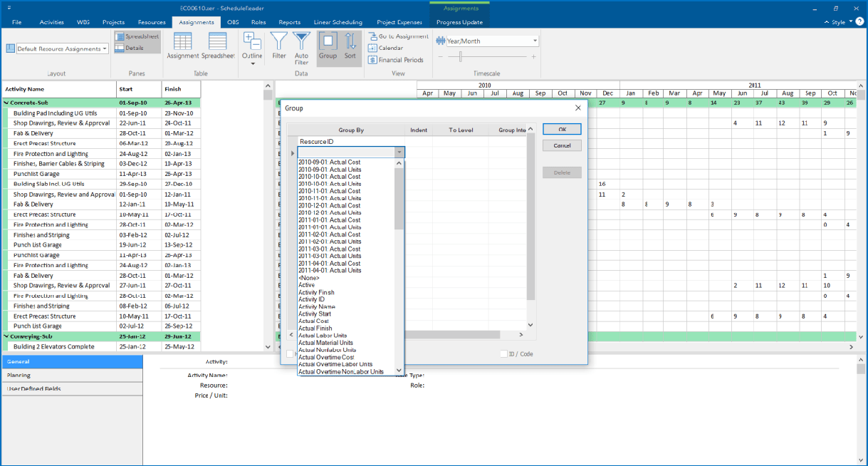
Task: Click the Resource ID group row
Action: (x=351, y=142)
